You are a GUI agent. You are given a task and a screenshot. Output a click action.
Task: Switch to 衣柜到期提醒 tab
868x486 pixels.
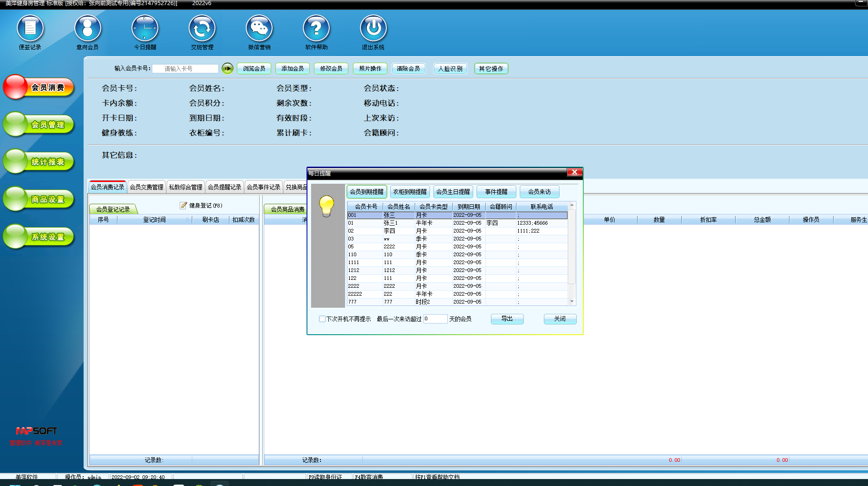[x=410, y=192]
